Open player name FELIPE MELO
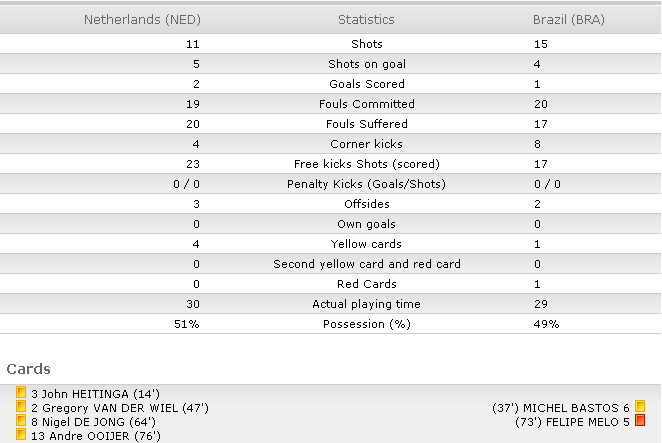 tap(582, 422)
